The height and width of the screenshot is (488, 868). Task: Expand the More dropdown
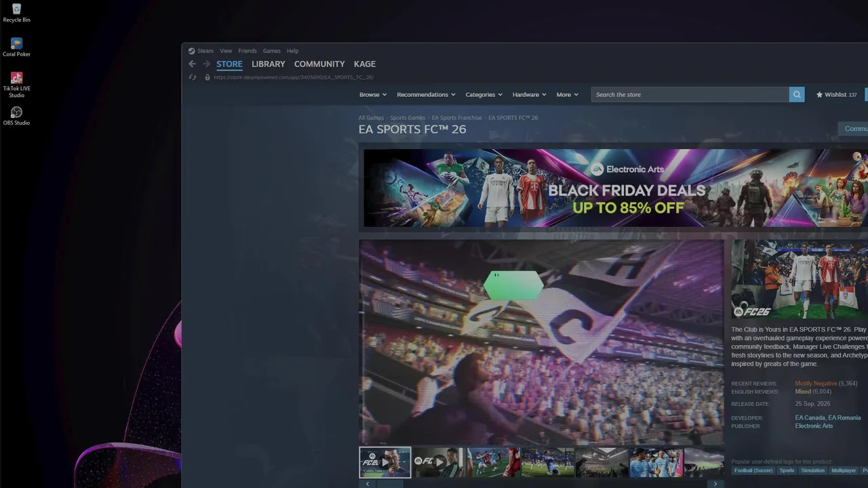(568, 95)
